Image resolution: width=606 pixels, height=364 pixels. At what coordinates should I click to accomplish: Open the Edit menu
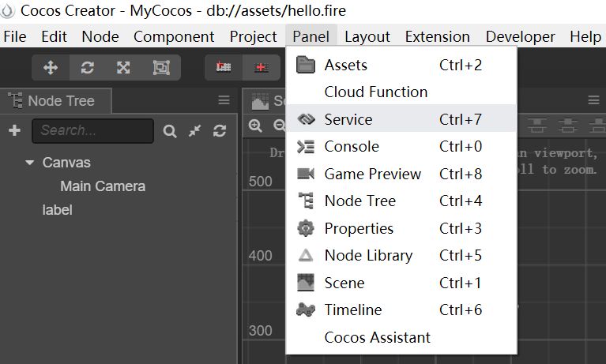(54, 36)
